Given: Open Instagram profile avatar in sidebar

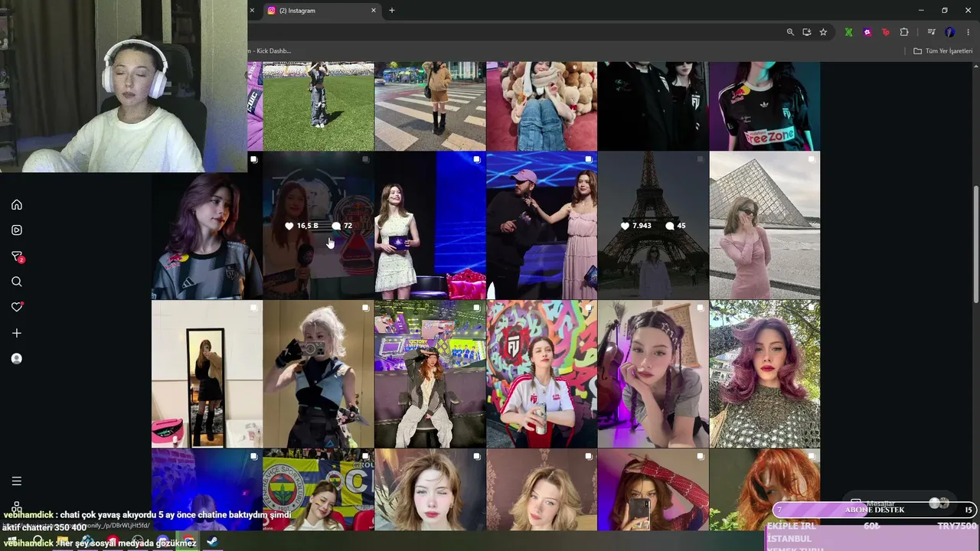Looking at the screenshot, I should (x=16, y=358).
